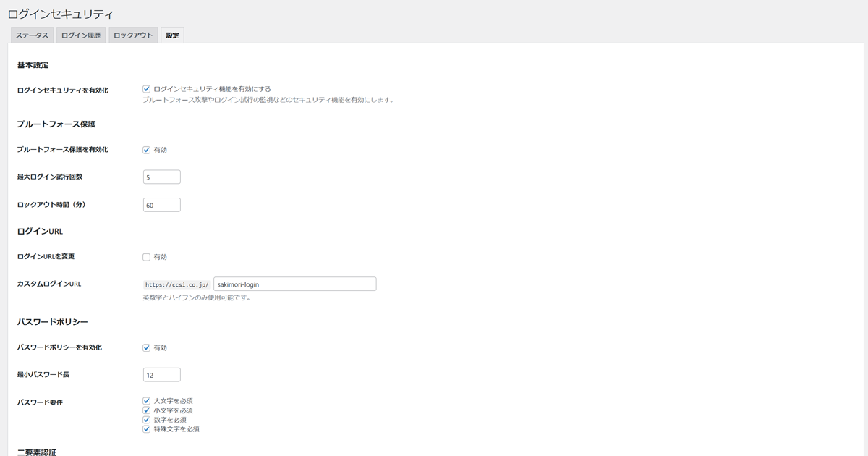This screenshot has width=868, height=456.
Task: Click the ログインセキュリティ page title
Action: (x=61, y=14)
